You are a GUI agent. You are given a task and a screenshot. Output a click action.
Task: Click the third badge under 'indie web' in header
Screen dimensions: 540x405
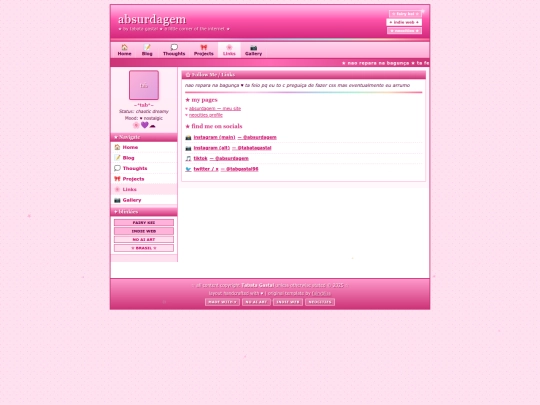(404, 31)
